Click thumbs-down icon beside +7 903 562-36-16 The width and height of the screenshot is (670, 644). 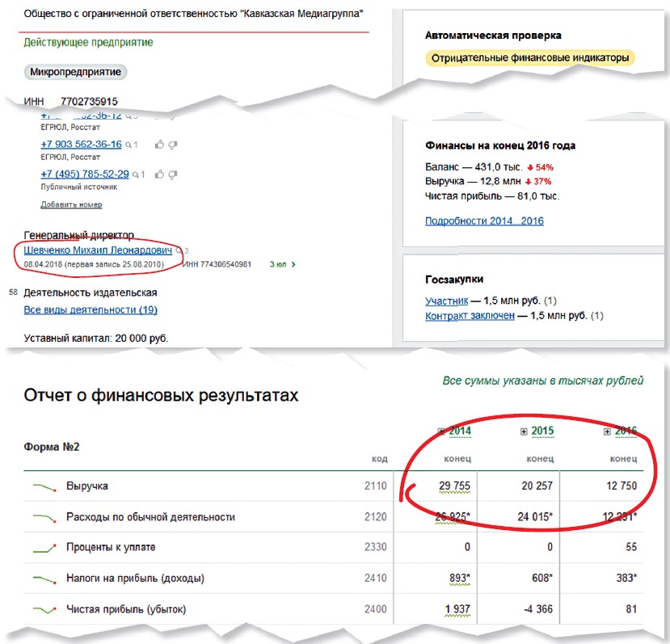[173, 145]
